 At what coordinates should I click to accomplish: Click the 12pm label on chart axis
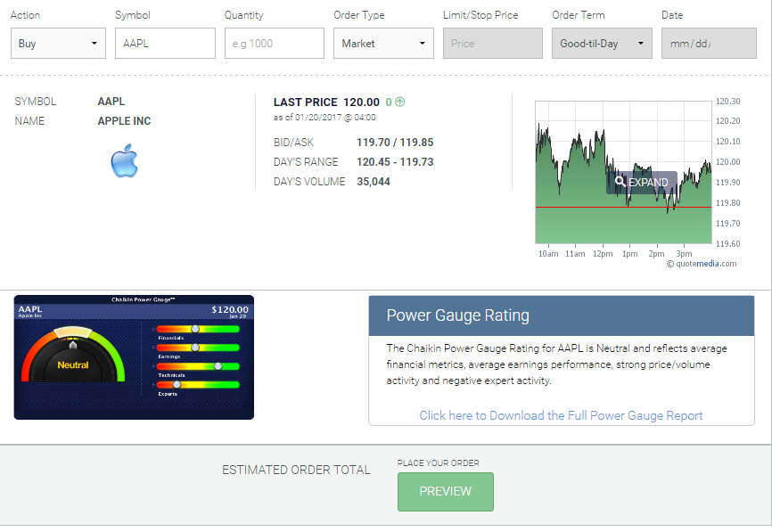[x=603, y=254]
